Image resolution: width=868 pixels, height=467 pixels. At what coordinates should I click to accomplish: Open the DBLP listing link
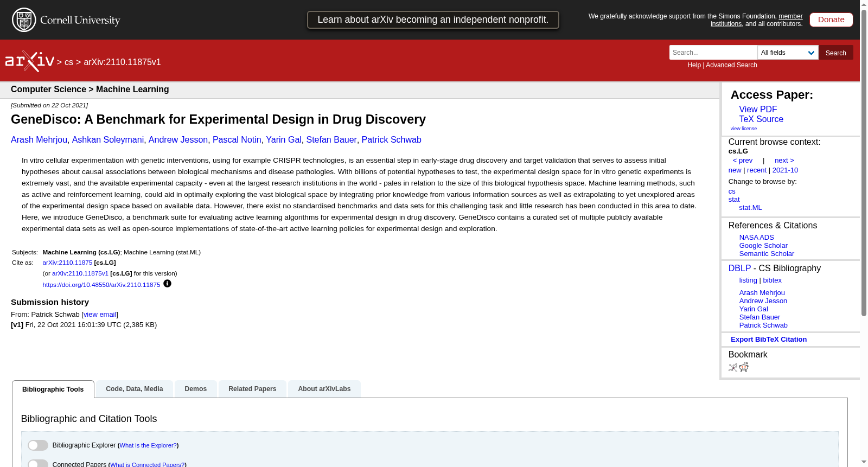[748, 280]
